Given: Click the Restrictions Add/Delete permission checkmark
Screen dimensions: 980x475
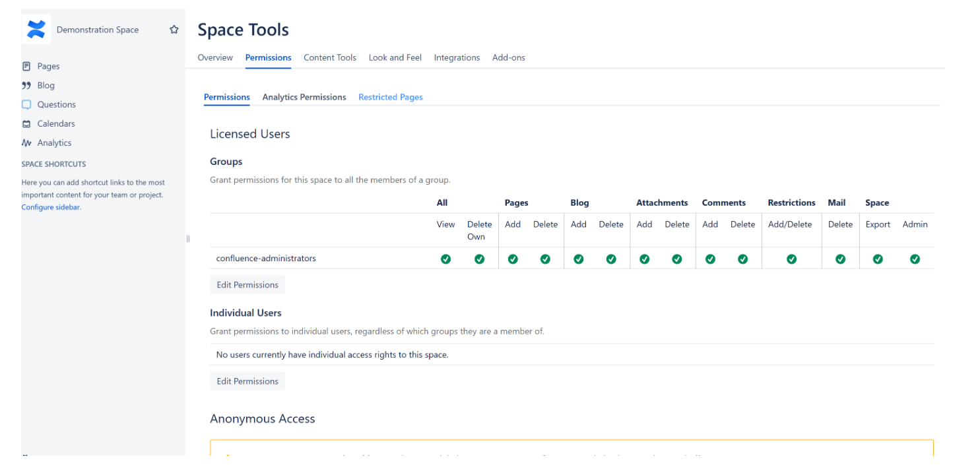Looking at the screenshot, I should [791, 259].
